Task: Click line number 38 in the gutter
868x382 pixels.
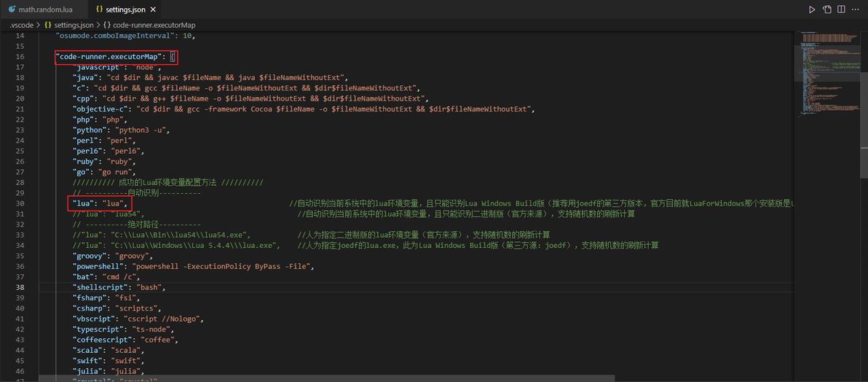Action: pyautogui.click(x=20, y=287)
